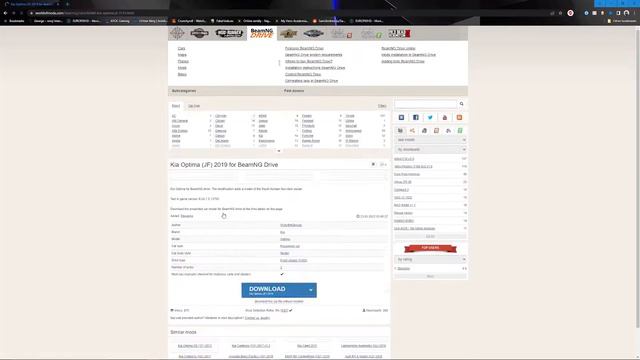Screen dimensions: 640x360
Task: Expand the 'By downloads' sorting dropdown
Action: click(430, 149)
